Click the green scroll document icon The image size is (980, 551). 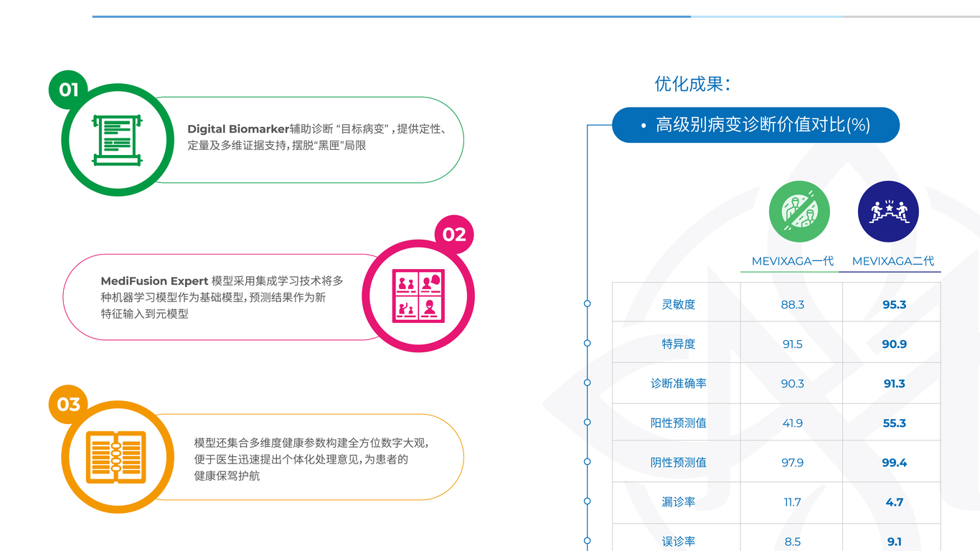(117, 140)
